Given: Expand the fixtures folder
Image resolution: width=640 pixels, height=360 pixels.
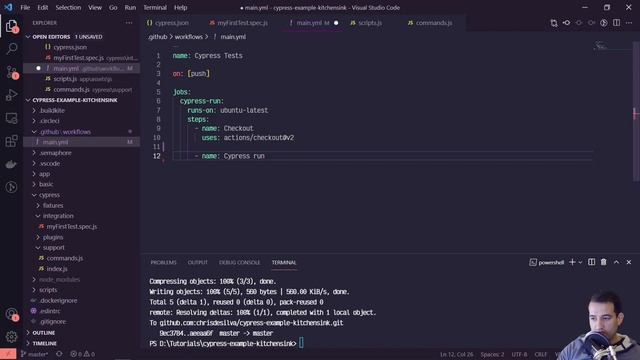Looking at the screenshot, I should (81, 205).
